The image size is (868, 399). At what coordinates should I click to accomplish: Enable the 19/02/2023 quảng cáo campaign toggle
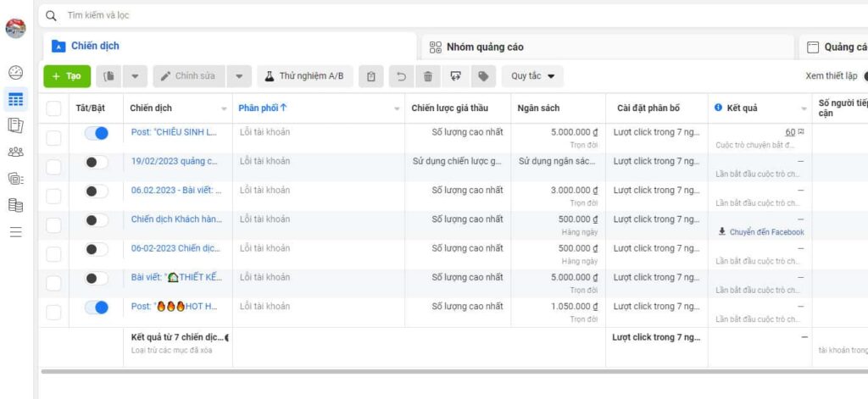click(x=97, y=162)
